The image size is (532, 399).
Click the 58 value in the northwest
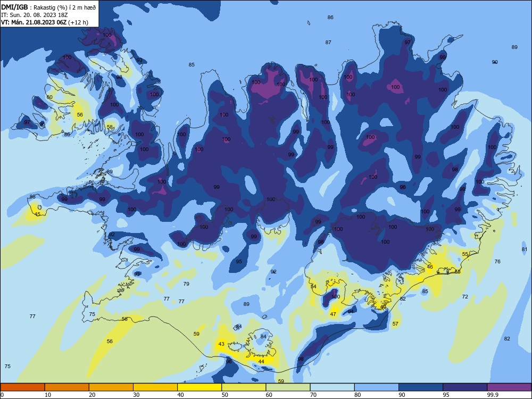coord(110,127)
